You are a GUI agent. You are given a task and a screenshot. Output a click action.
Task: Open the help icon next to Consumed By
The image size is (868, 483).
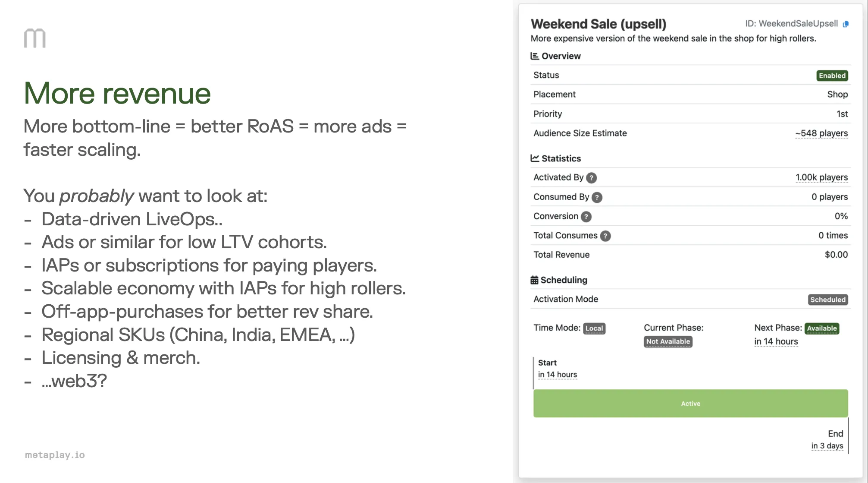[x=597, y=197]
